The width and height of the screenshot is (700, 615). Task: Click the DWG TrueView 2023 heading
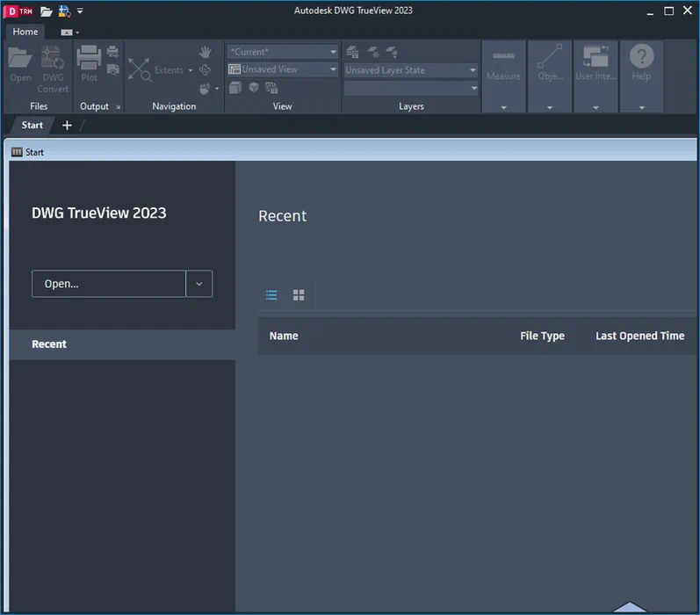(98, 213)
